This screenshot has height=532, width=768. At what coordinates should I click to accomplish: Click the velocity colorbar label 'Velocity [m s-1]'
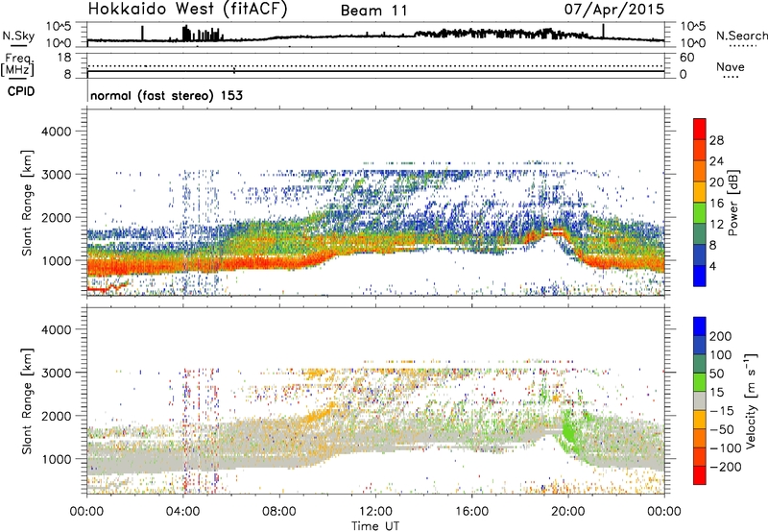click(752, 400)
